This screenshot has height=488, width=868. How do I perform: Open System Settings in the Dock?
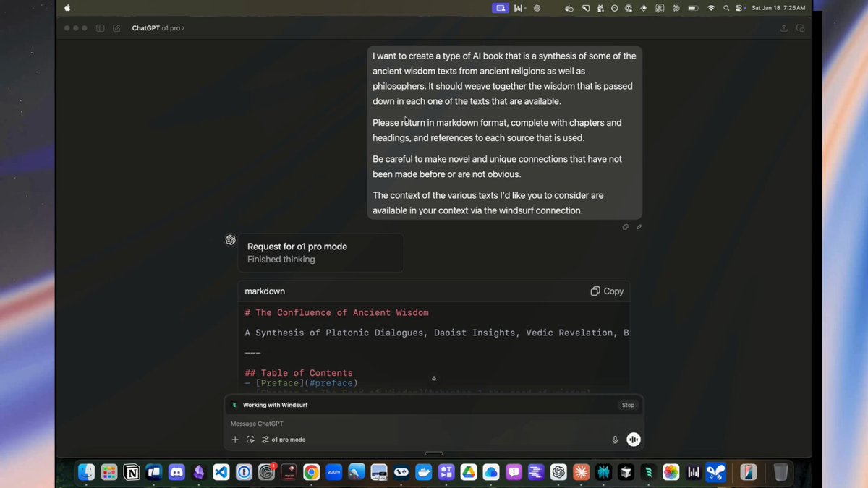[267, 472]
